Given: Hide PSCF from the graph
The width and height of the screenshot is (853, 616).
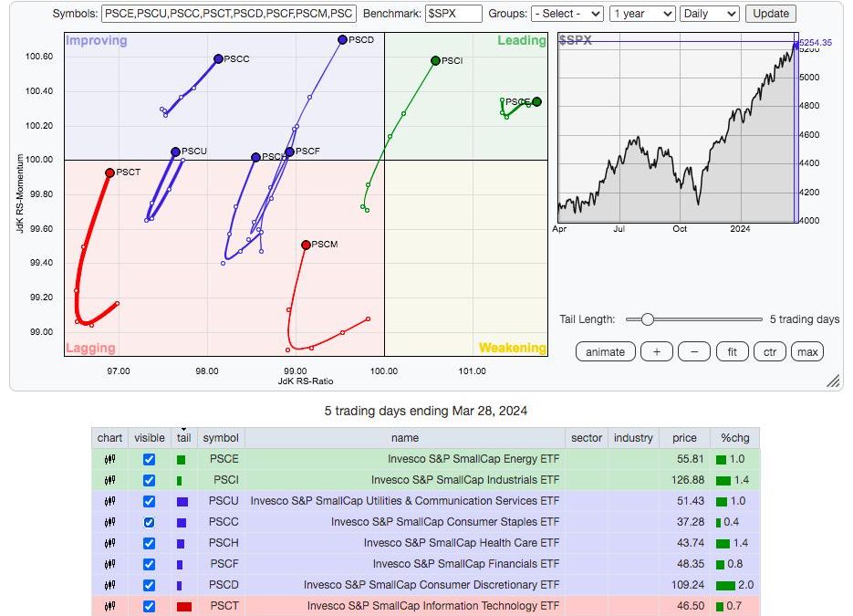Looking at the screenshot, I should click(x=149, y=564).
